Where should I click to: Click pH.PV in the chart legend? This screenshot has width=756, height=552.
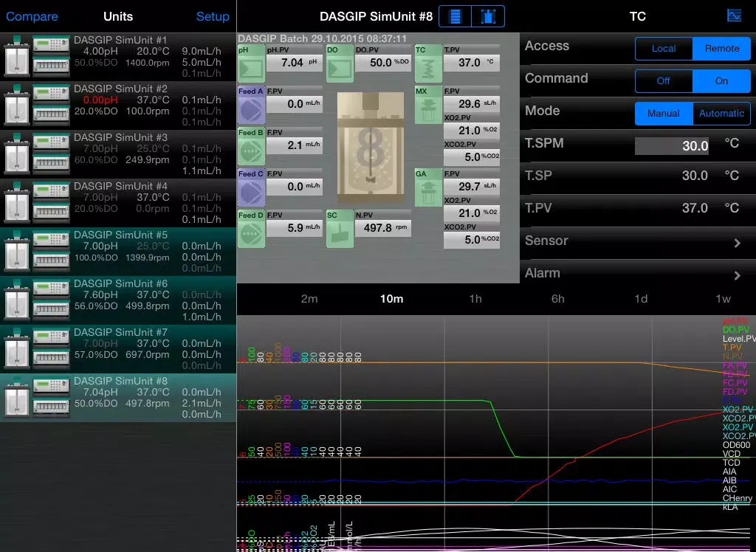pos(735,321)
